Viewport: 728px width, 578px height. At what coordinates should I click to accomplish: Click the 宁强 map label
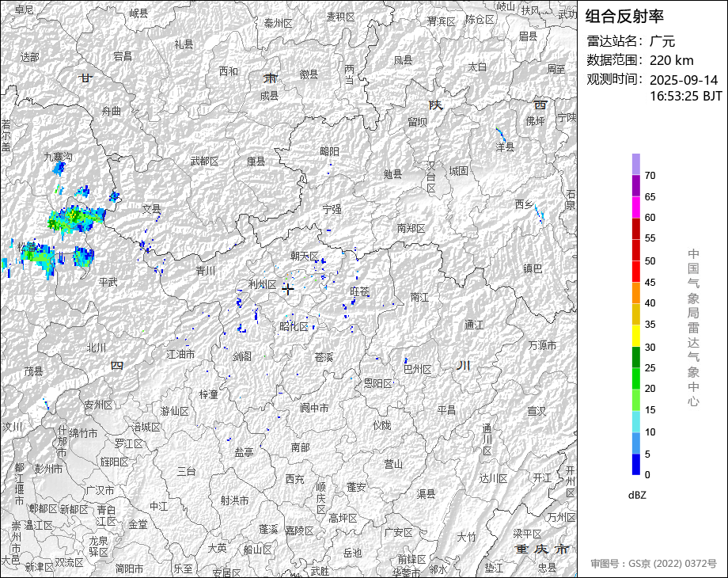[332, 209]
